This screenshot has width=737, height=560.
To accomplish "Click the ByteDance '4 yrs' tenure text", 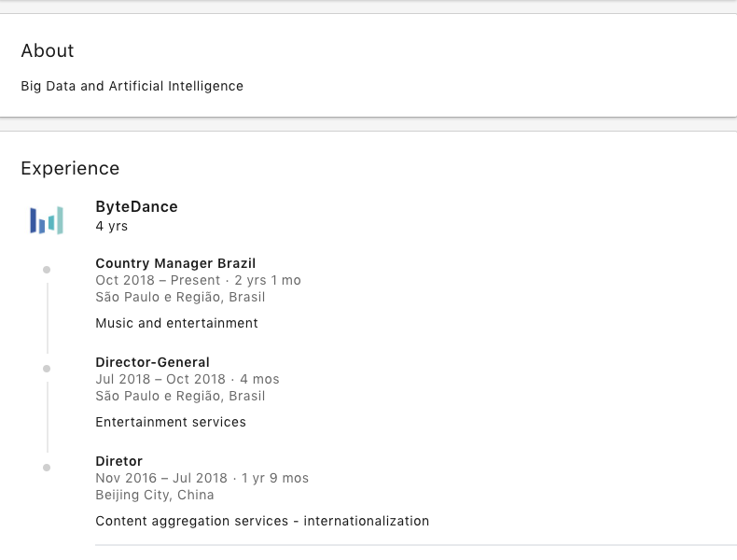I will click(x=111, y=226).
